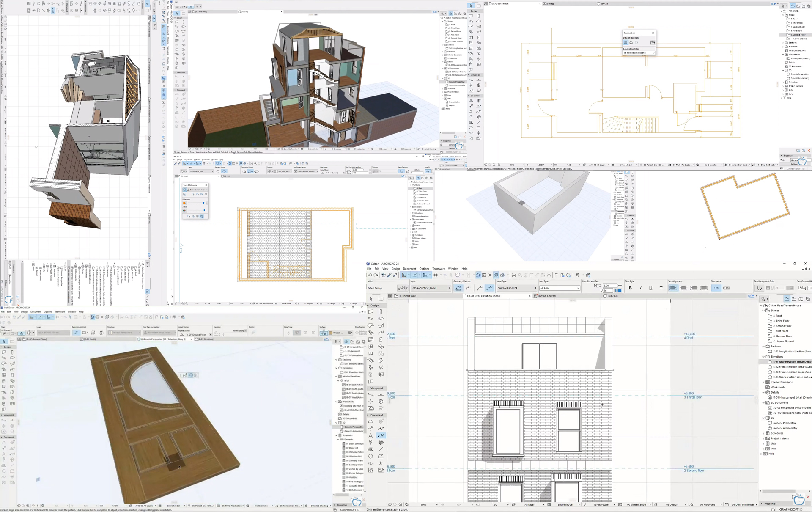
Task: Click the Undo icon in Calton toolbar
Action: tap(370, 275)
